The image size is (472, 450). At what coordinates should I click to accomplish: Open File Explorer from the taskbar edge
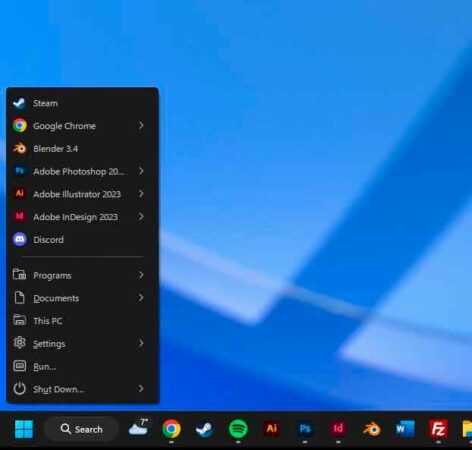[467, 429]
